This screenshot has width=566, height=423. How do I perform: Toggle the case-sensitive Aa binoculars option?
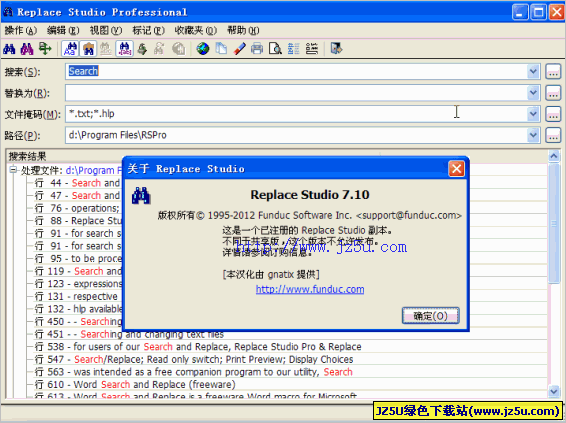tap(70, 48)
